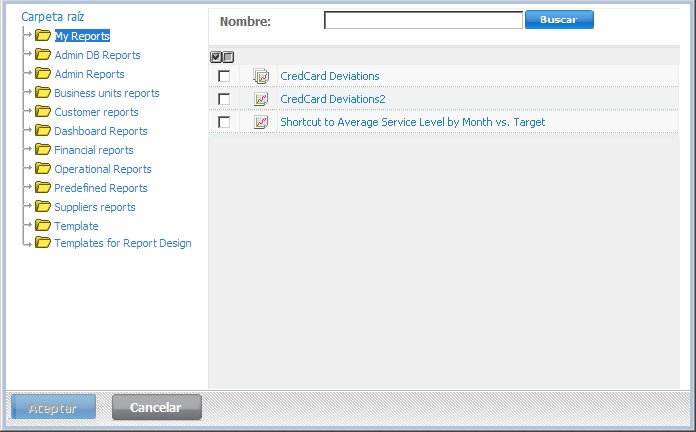The width and height of the screenshot is (696, 432).
Task: Focus the Nombre search input field
Action: (x=423, y=20)
